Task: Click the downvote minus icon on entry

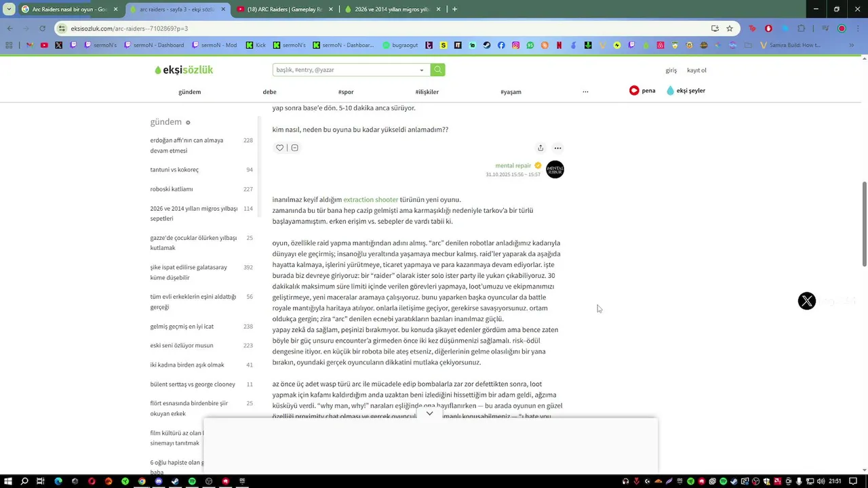Action: (x=294, y=148)
